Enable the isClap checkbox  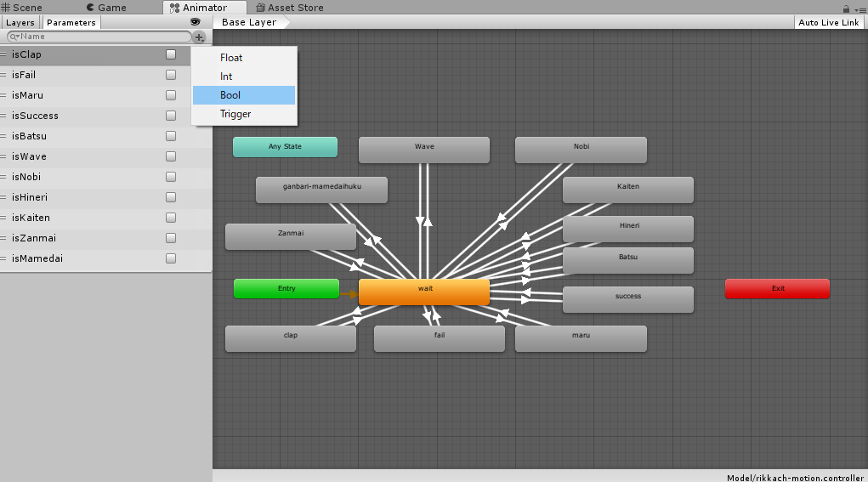point(171,54)
